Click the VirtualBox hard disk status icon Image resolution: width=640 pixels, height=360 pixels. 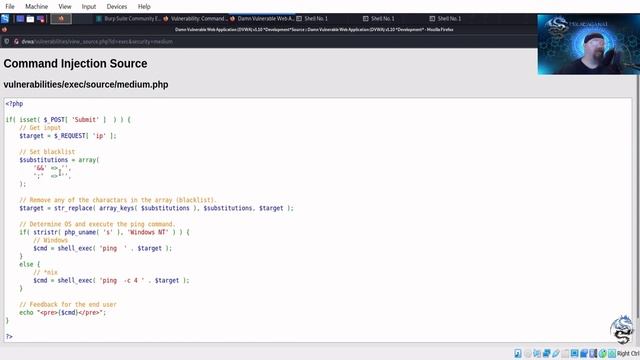click(518, 353)
